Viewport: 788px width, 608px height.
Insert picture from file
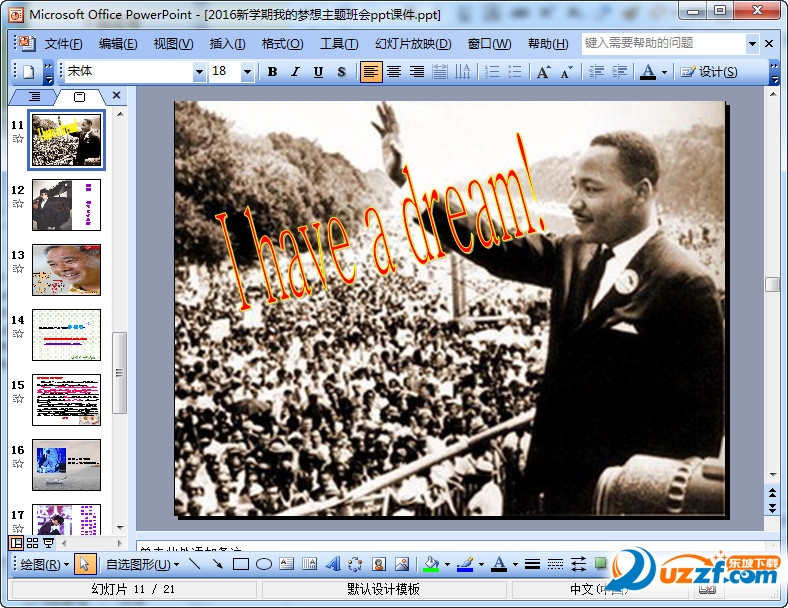[x=402, y=564]
